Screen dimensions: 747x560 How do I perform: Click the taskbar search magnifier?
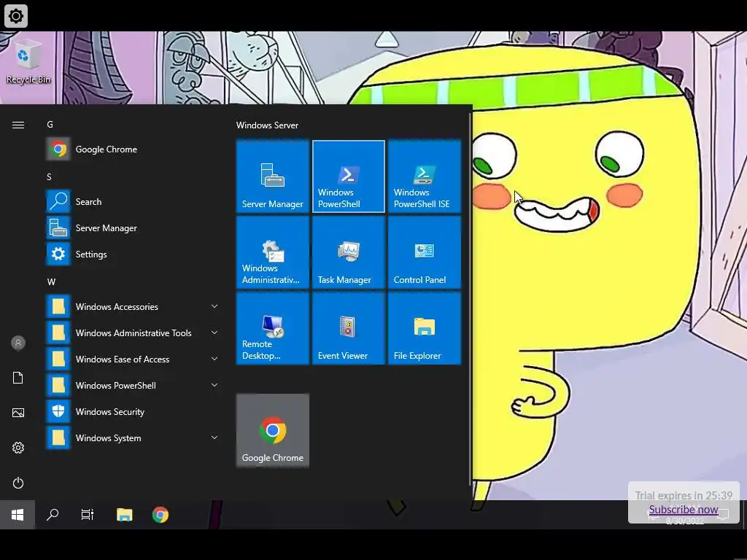[x=53, y=514]
